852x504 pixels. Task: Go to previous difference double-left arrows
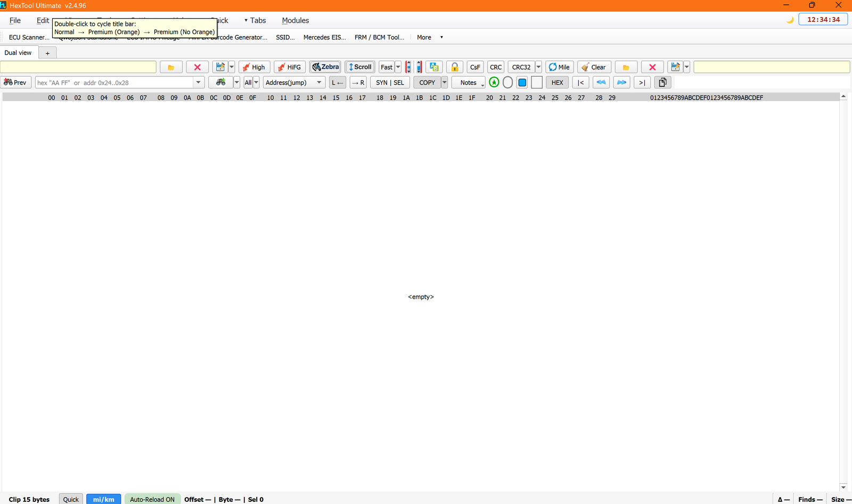[601, 82]
